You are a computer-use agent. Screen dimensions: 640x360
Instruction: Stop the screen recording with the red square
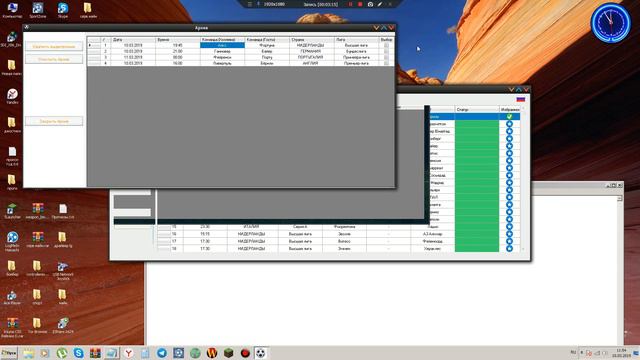360,4
